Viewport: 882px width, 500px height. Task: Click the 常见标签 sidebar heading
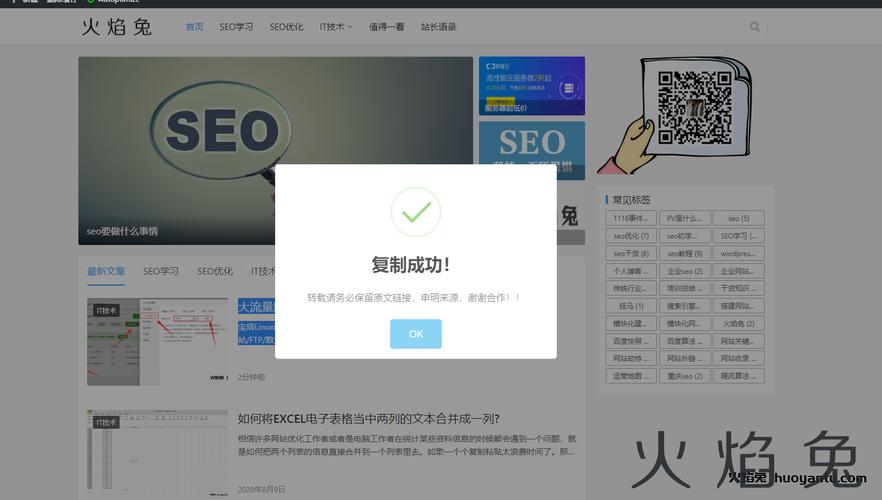631,200
